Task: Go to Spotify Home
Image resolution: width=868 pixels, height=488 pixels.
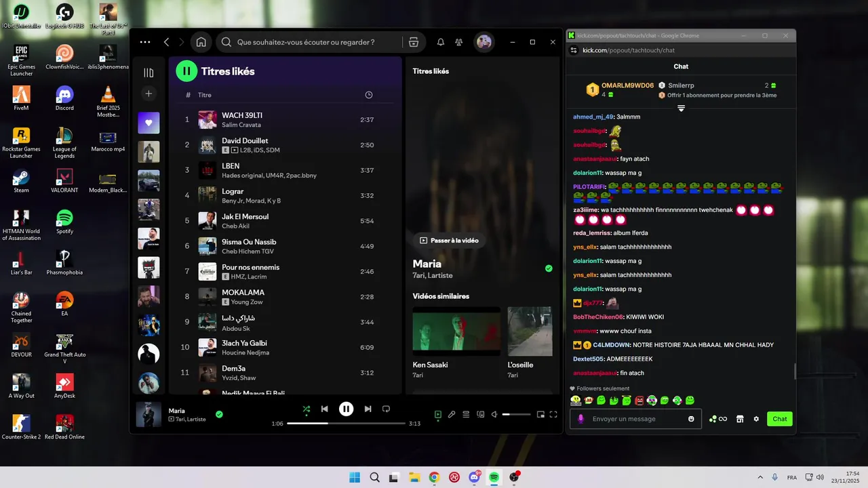Action: (201, 42)
